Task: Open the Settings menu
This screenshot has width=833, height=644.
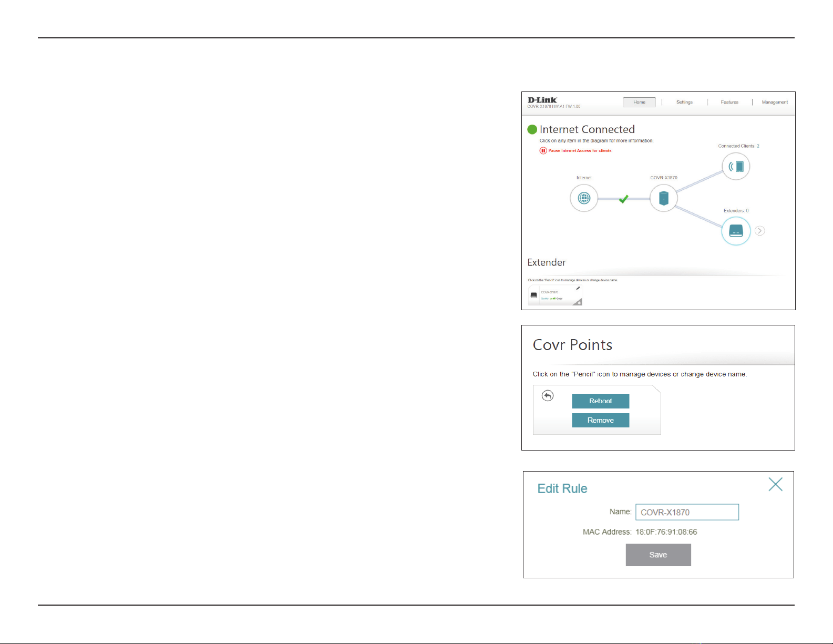Action: (x=684, y=102)
